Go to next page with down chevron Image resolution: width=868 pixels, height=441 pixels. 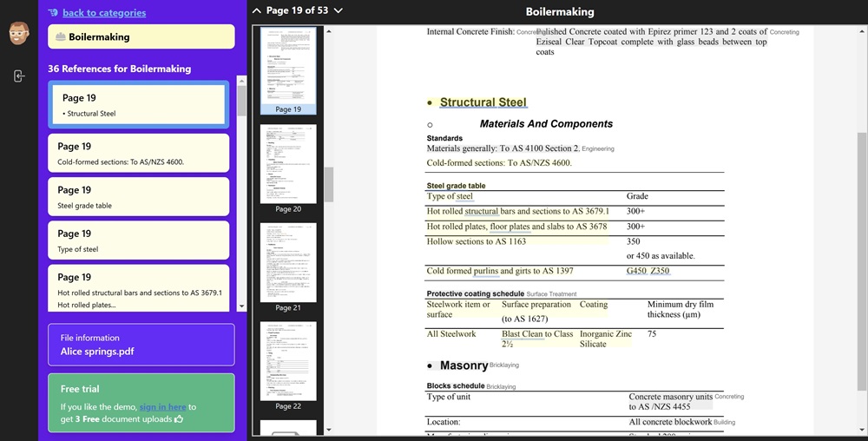click(x=338, y=11)
